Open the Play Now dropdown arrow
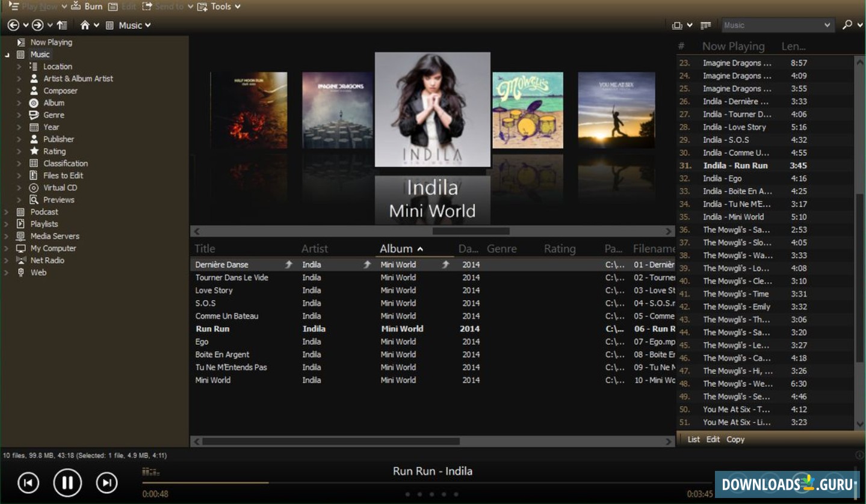The width and height of the screenshot is (866, 504). 64,7
